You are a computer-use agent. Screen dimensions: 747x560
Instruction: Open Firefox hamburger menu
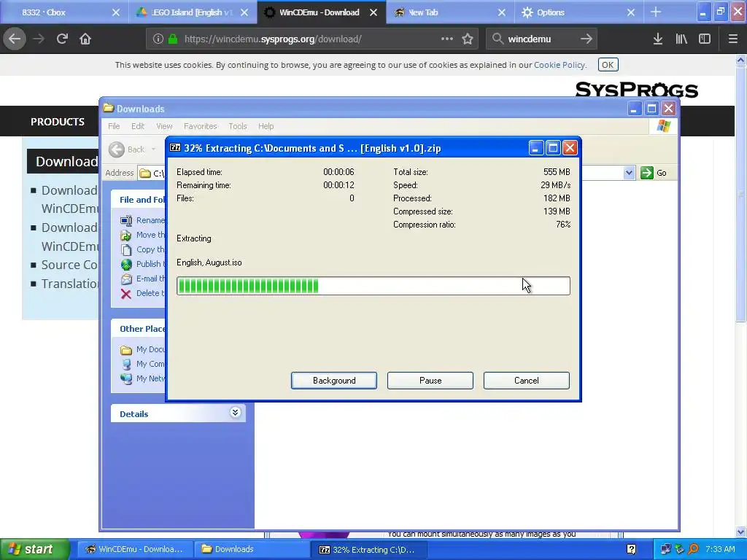tap(733, 39)
